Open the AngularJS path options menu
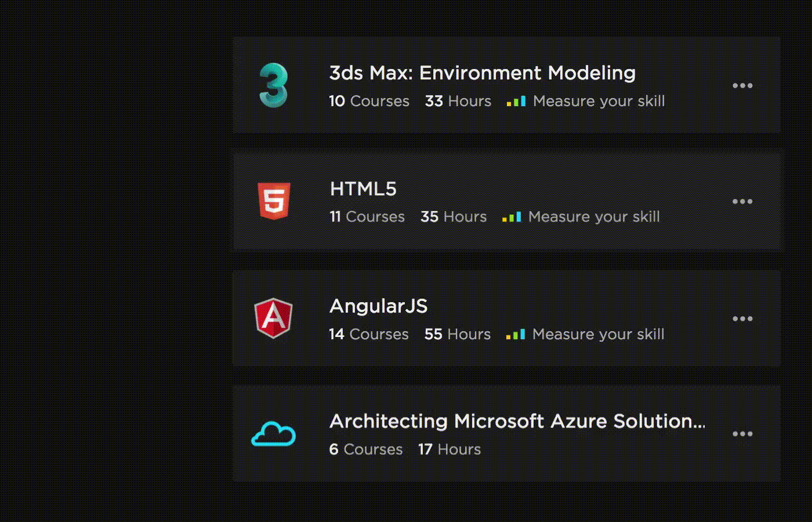The width and height of the screenshot is (812, 522). tap(742, 319)
